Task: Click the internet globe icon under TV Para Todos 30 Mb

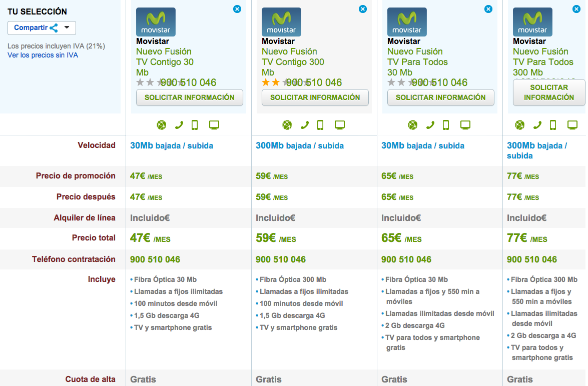Action: click(x=413, y=125)
